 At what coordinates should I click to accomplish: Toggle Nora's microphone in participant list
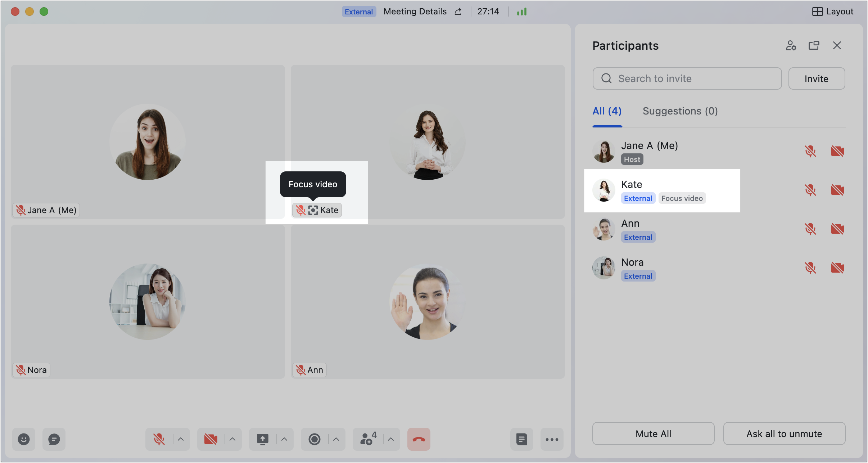coord(810,268)
